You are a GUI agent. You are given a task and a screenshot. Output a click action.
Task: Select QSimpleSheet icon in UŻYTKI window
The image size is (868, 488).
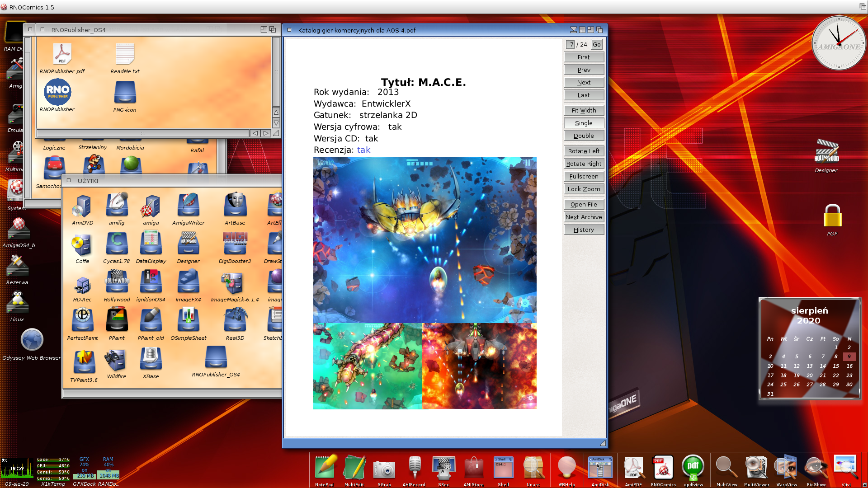pos(188,320)
